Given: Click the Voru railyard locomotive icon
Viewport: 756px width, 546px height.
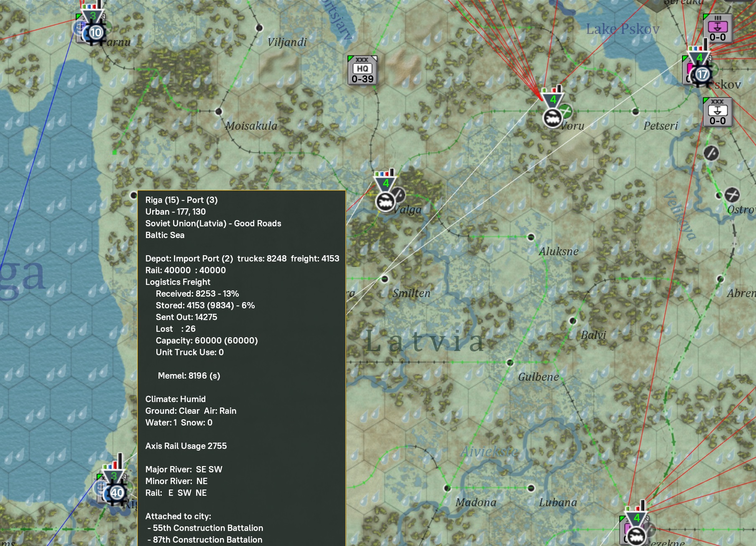Looking at the screenshot, I should [x=552, y=118].
